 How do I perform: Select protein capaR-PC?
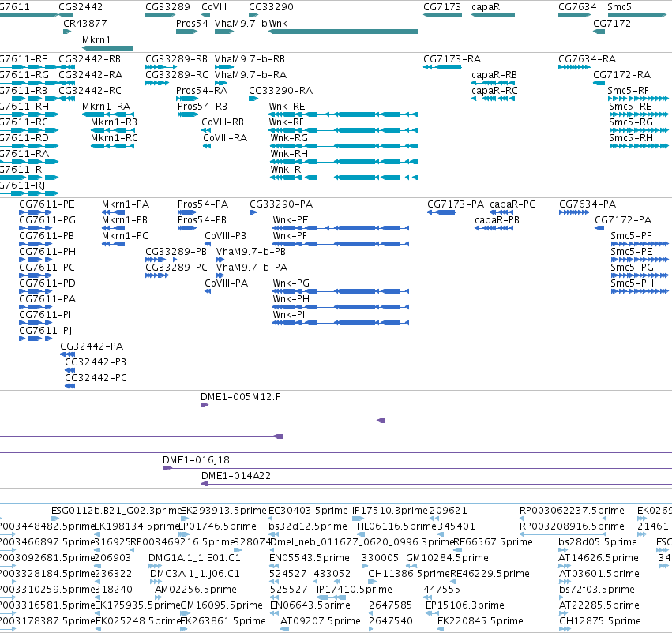click(512, 204)
